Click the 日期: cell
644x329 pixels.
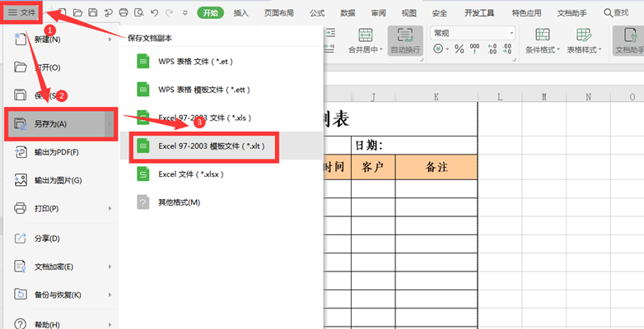[414, 146]
